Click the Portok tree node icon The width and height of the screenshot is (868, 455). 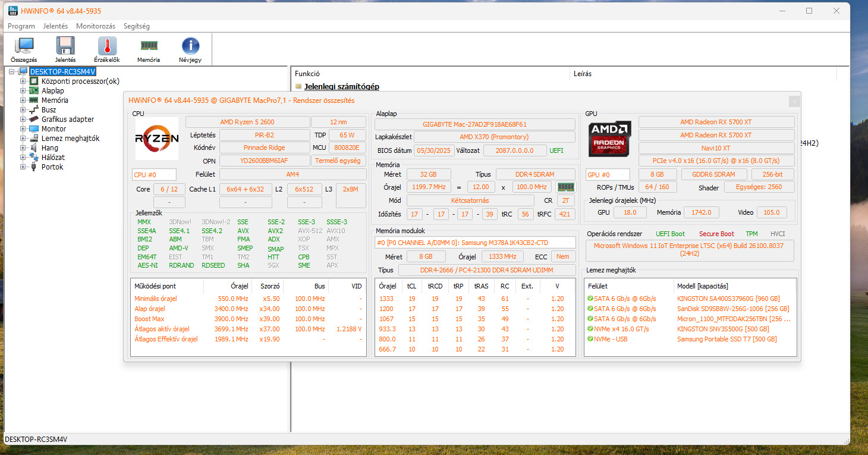point(34,167)
